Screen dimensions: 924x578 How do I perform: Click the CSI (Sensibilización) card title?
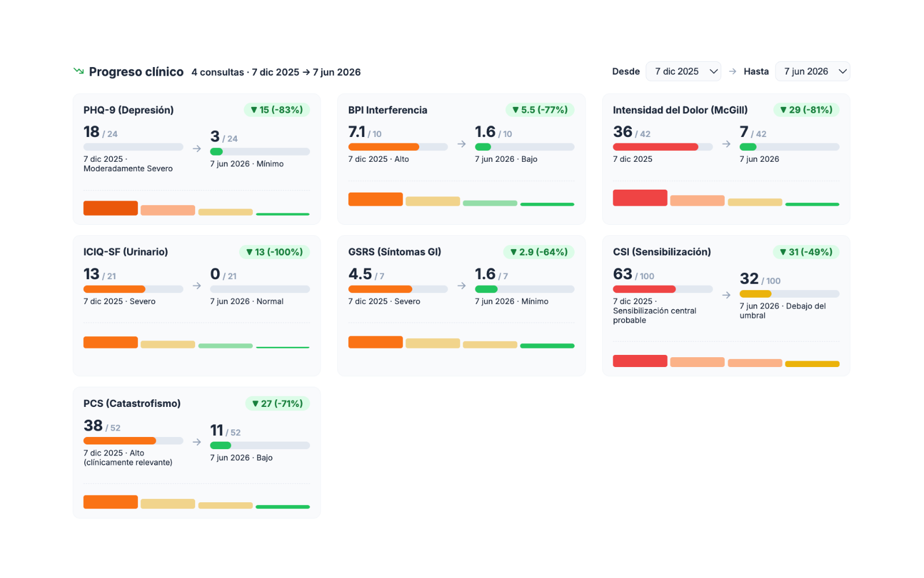click(x=662, y=252)
